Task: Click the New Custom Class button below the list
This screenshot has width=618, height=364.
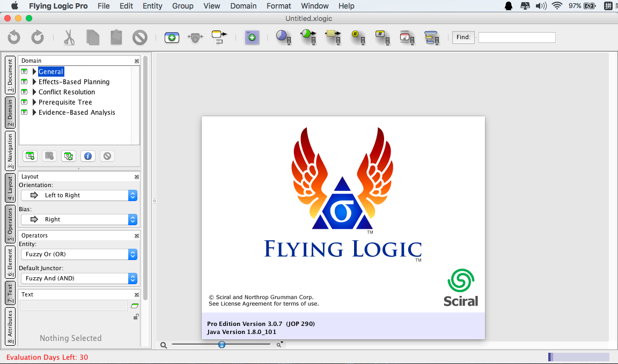Action: pyautogui.click(x=49, y=156)
